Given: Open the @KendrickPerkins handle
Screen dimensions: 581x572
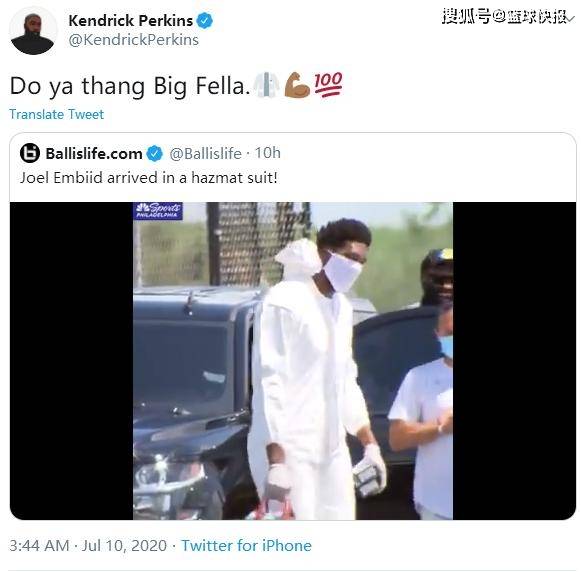Looking at the screenshot, I should point(133,40).
